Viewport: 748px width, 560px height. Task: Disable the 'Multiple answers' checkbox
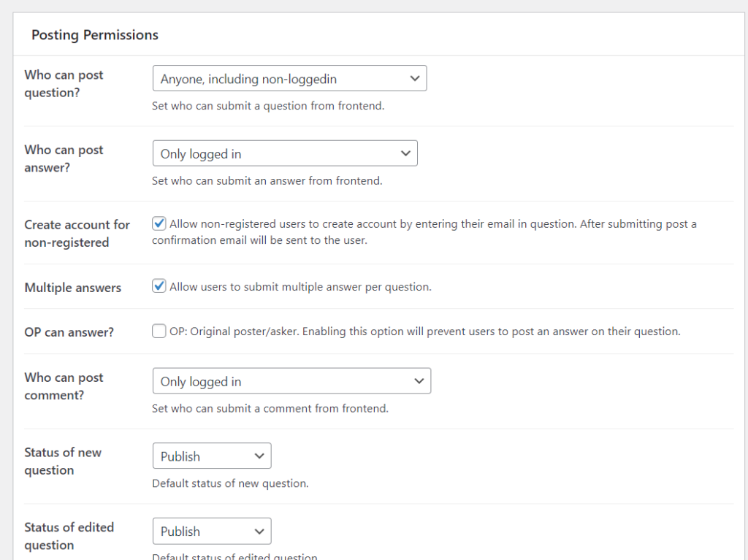159,287
